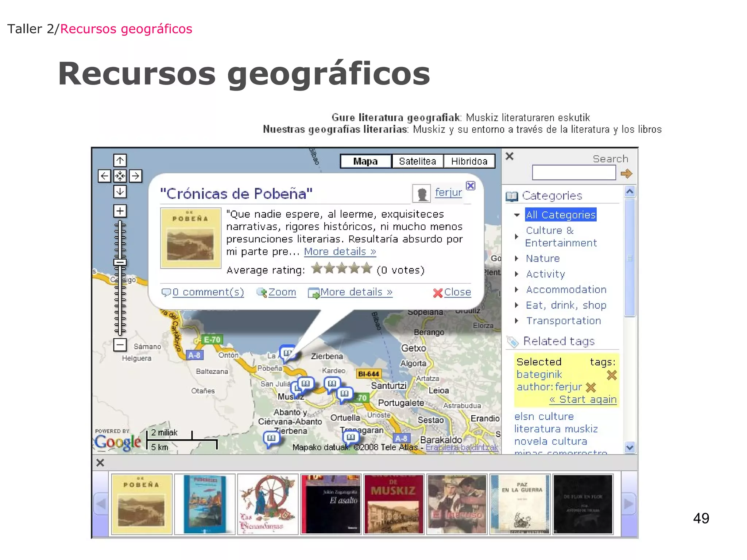This screenshot has height=560, width=747.
Task: Expand the Accommodation category
Action: (x=516, y=290)
